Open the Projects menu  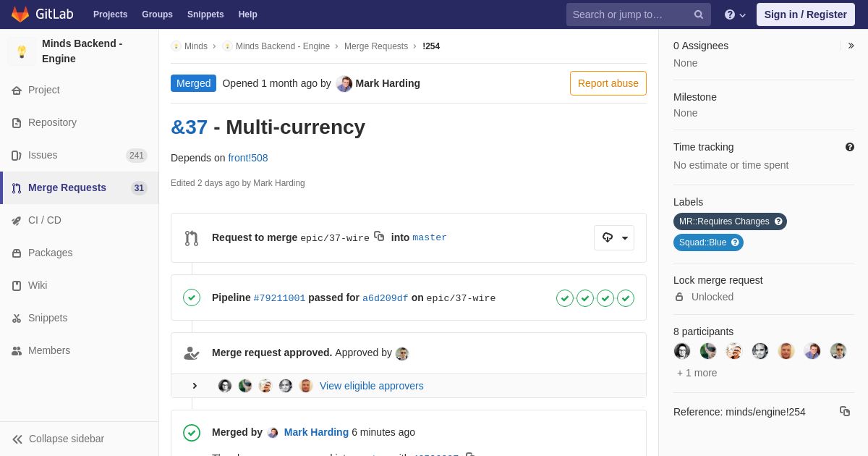[110, 14]
